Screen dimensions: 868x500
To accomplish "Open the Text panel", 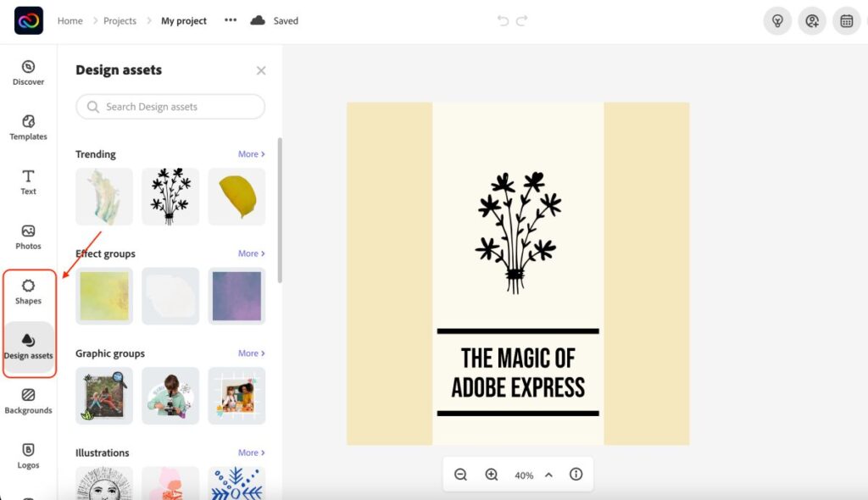I will click(x=28, y=183).
